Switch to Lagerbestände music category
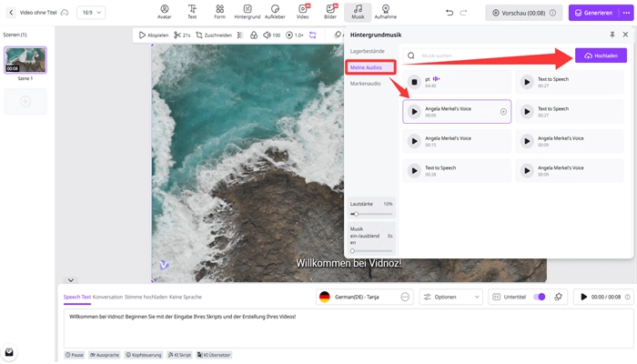Screen dimensions: 637x364 [368, 51]
